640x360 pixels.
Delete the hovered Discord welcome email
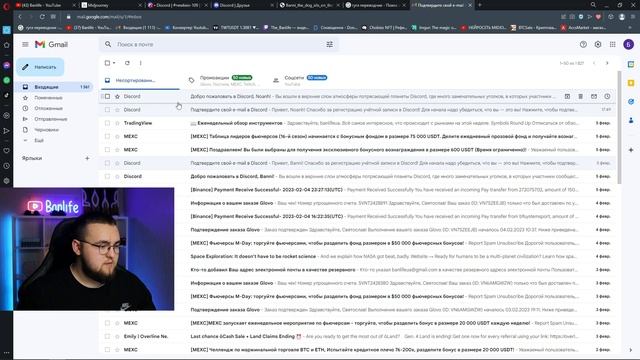[580, 96]
